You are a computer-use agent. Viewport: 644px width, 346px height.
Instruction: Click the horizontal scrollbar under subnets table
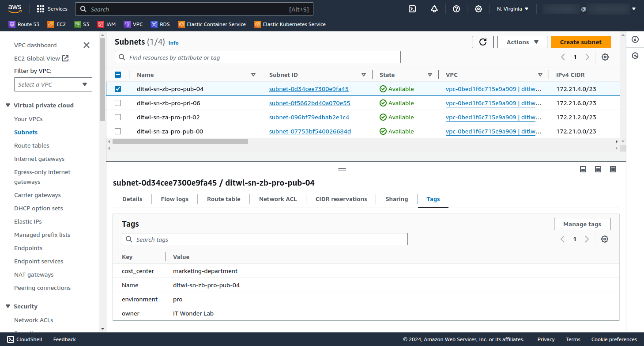[180, 142]
